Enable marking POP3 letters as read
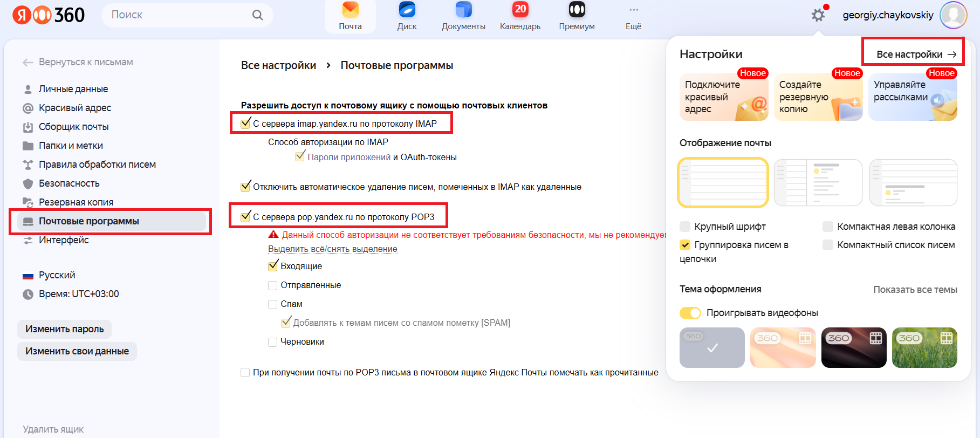This screenshot has height=438, width=980. 245,372
